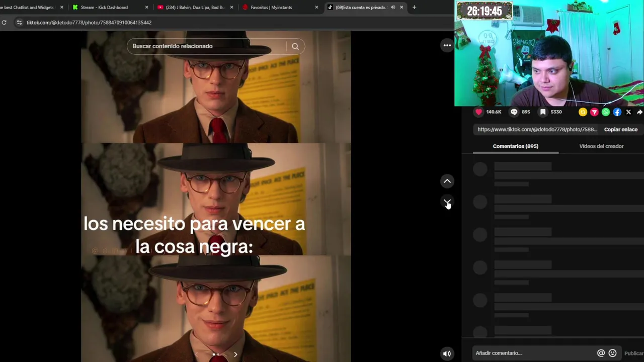Open the emoji picker

612,353
